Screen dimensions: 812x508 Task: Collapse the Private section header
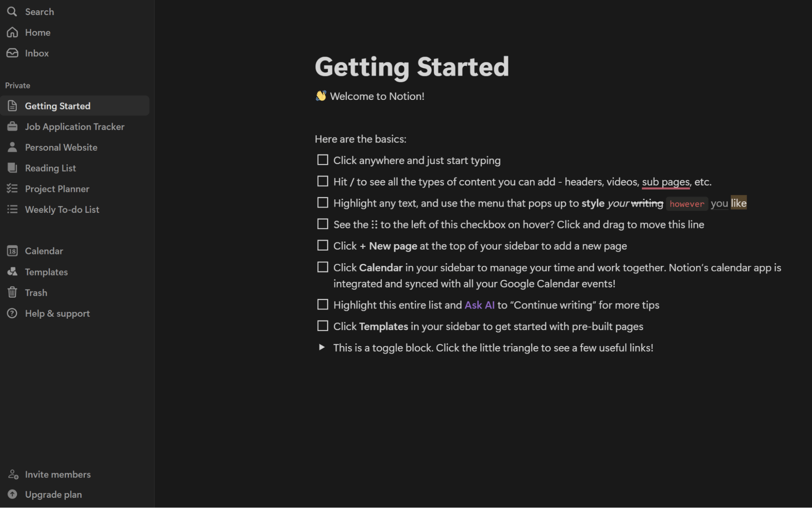point(17,85)
